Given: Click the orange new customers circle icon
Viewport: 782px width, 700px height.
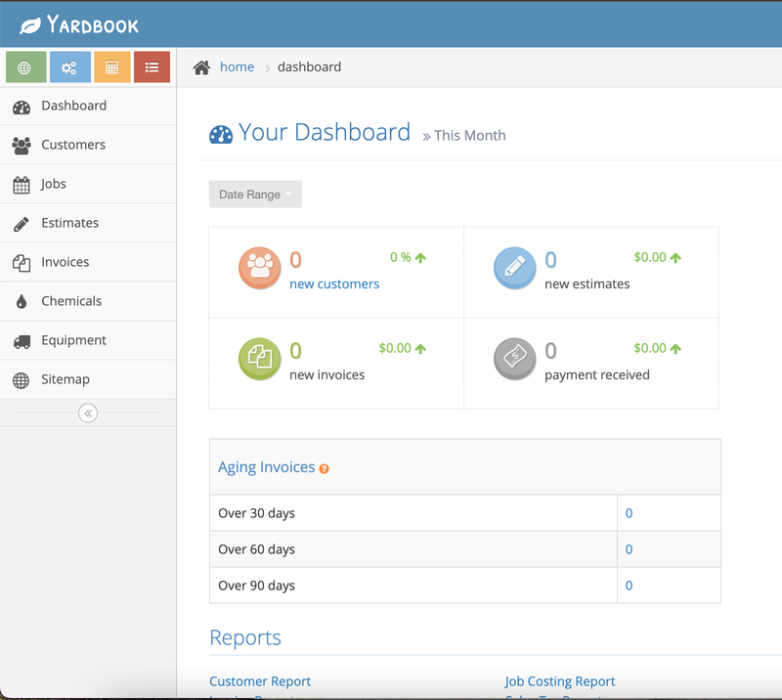Looking at the screenshot, I should pos(260,268).
